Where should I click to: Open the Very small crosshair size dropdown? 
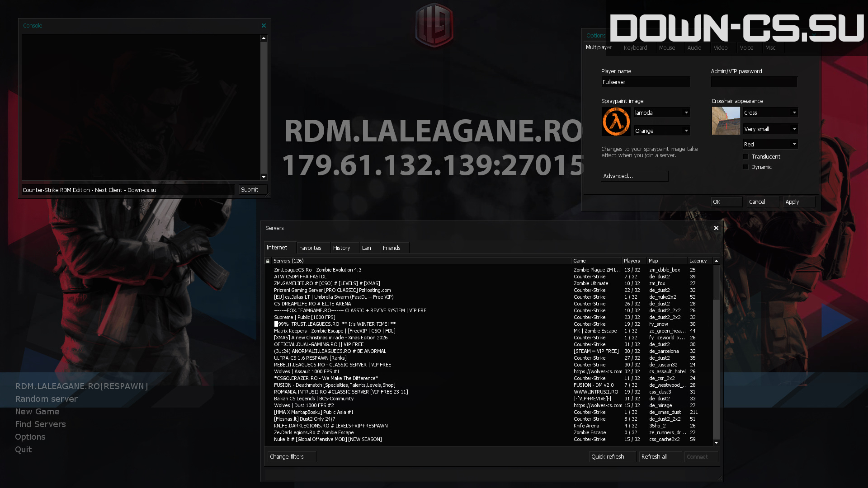pyautogui.click(x=794, y=129)
